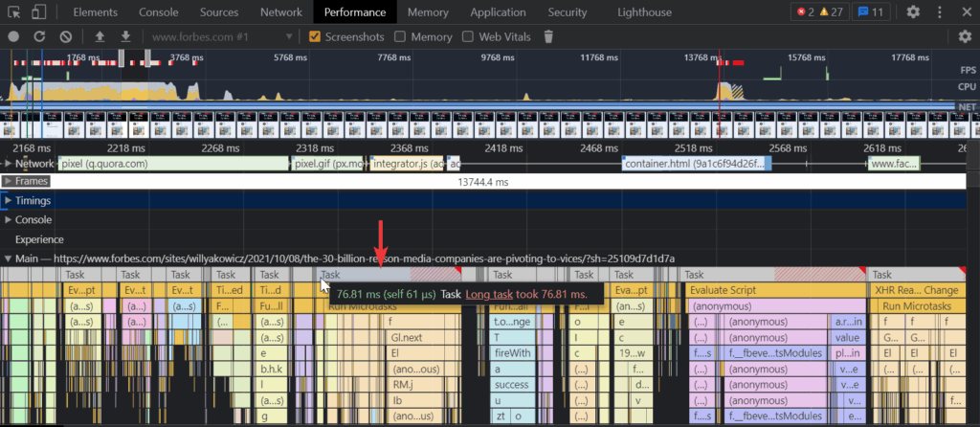Select the container.html network request
980x427 pixels.
point(697,164)
